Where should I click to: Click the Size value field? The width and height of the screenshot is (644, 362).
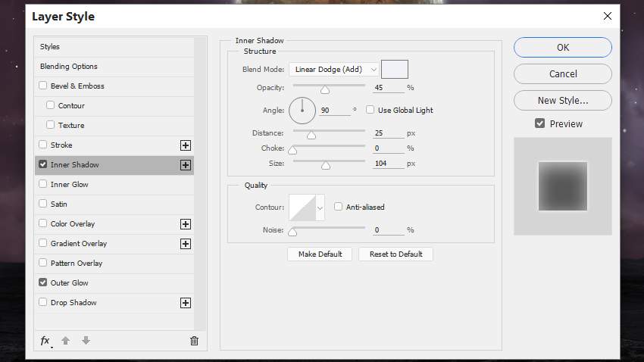coord(389,164)
